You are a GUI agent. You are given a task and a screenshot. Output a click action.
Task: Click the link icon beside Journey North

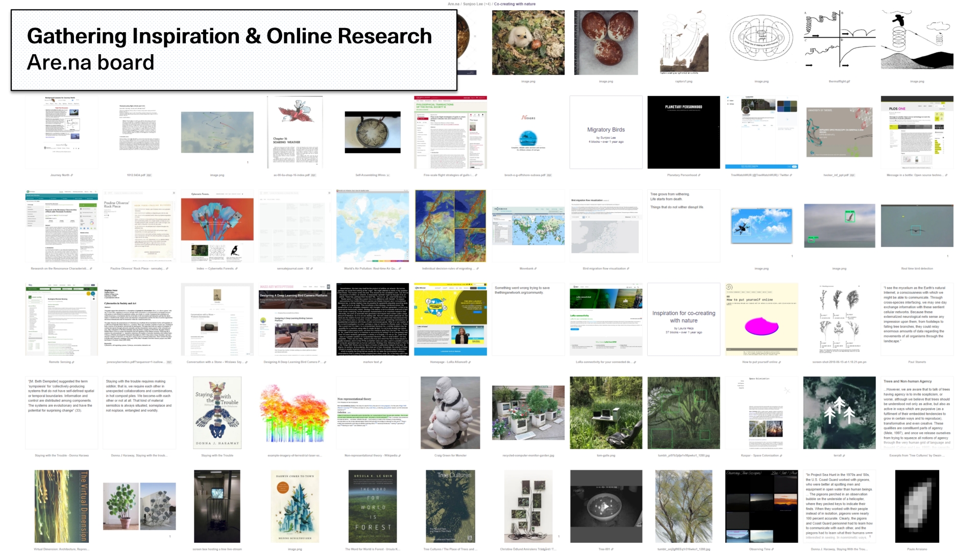pyautogui.click(x=72, y=176)
